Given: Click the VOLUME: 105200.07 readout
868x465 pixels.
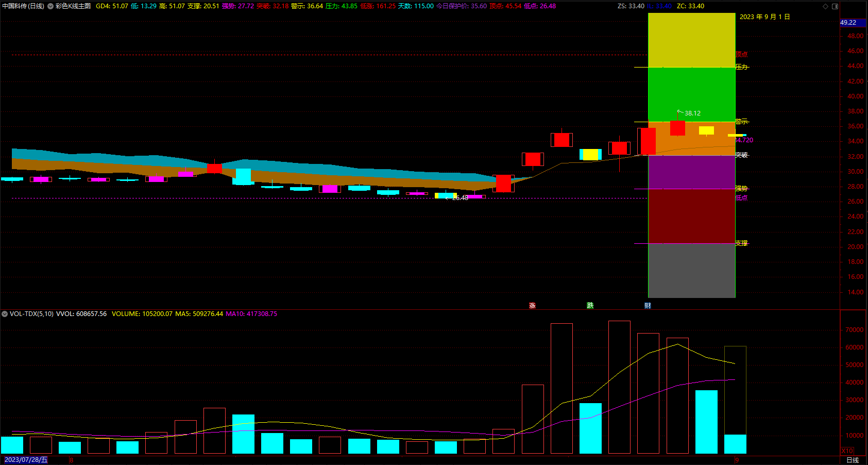Looking at the screenshot, I should coord(142,314).
